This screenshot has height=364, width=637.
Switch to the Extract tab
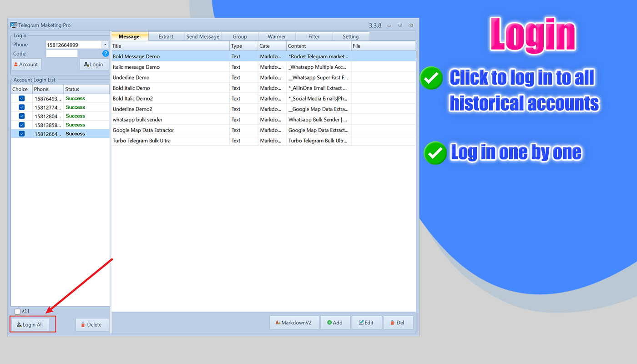pyautogui.click(x=166, y=36)
